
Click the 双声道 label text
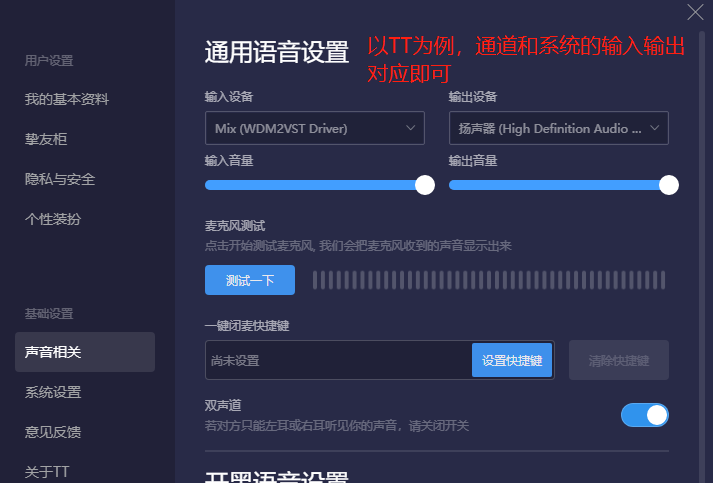(x=223, y=405)
